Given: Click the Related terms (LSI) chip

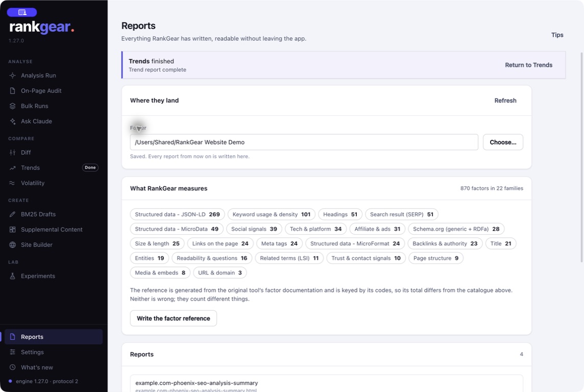Looking at the screenshot, I should pos(289,258).
